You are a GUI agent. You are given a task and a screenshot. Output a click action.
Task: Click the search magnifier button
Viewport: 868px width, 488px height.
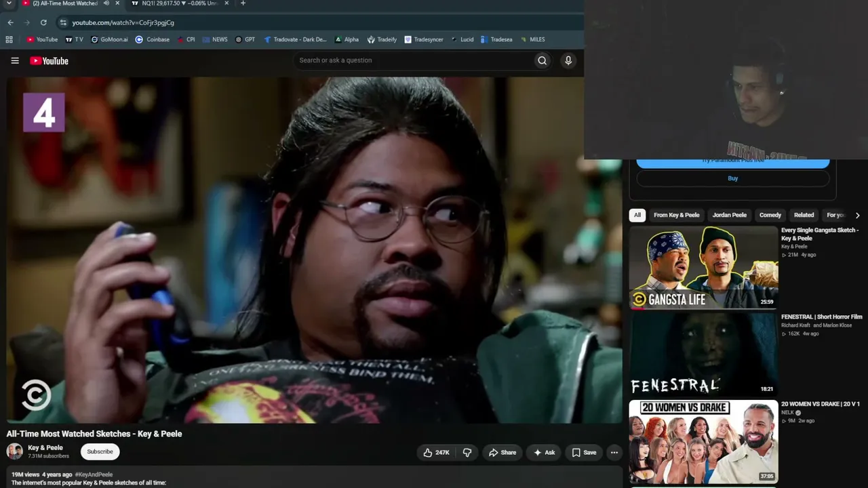pos(542,60)
